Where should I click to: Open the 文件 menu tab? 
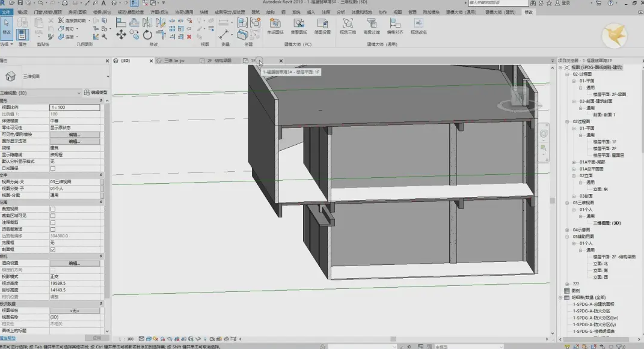(6, 12)
